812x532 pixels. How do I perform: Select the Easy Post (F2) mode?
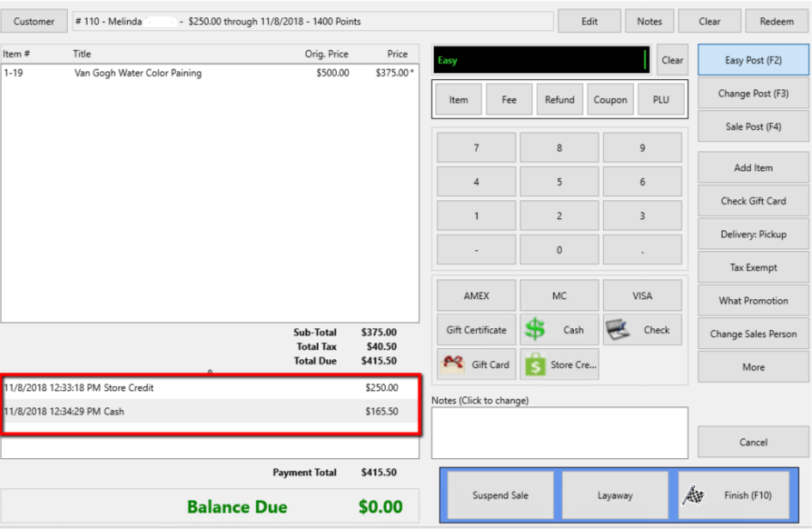[753, 60]
